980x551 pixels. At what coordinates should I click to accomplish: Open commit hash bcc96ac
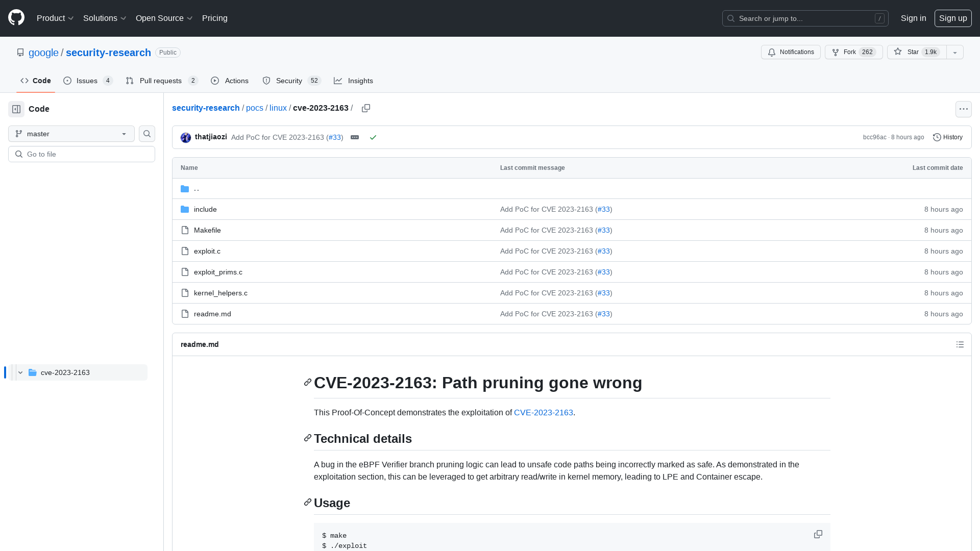[x=874, y=137]
